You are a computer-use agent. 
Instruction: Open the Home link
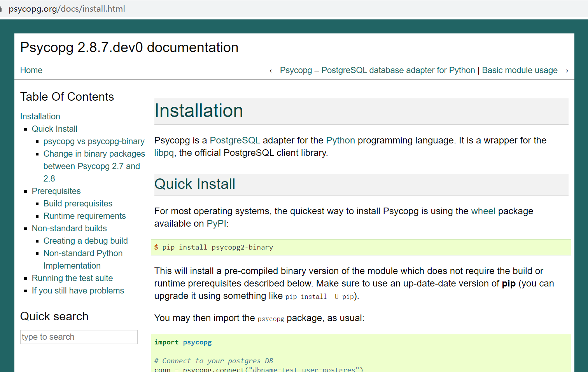tap(31, 70)
